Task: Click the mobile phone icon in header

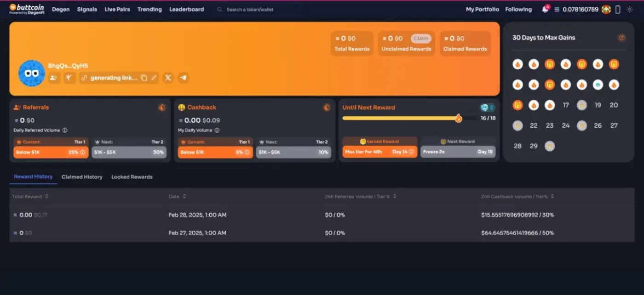Action: 618,10
